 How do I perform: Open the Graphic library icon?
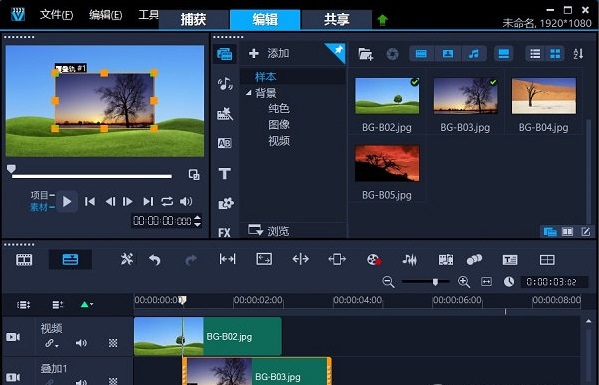225,204
